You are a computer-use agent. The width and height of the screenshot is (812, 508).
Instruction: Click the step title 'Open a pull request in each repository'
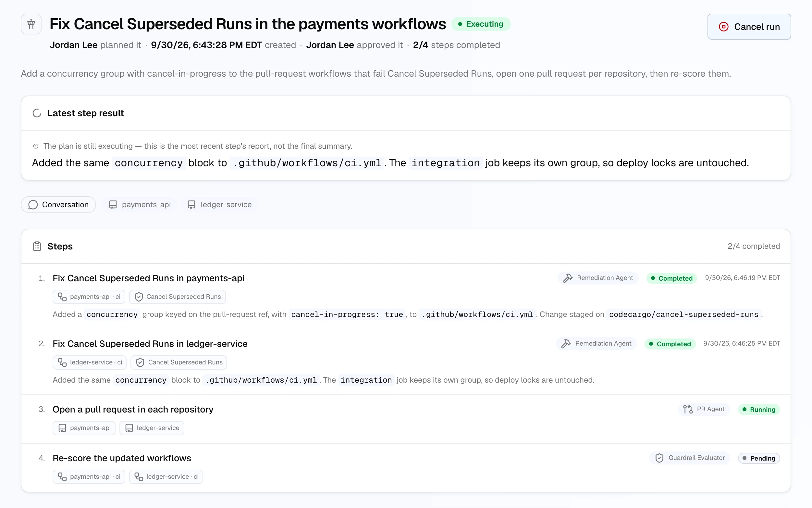(x=133, y=410)
